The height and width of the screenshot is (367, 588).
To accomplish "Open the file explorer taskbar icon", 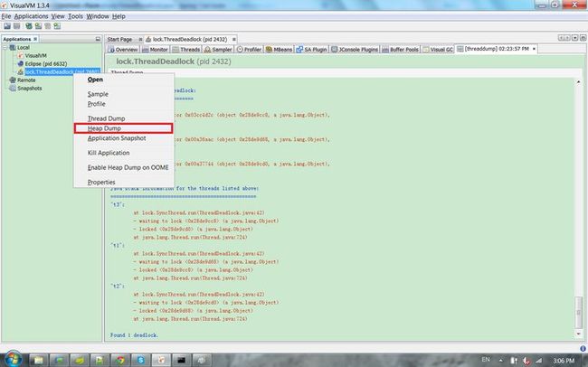I will click(39, 361).
